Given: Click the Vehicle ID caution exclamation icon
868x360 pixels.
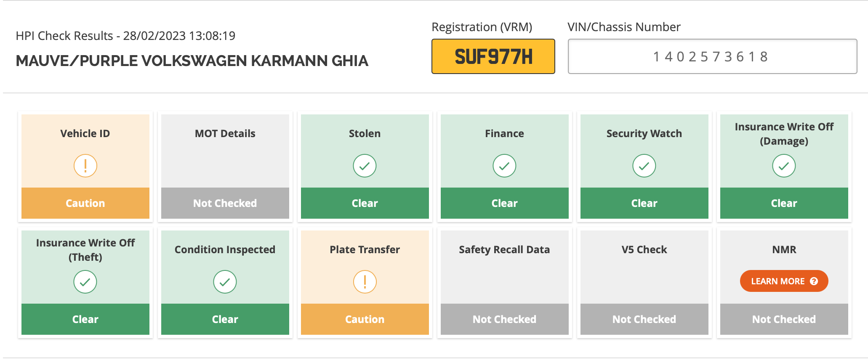Looking at the screenshot, I should click(x=85, y=166).
